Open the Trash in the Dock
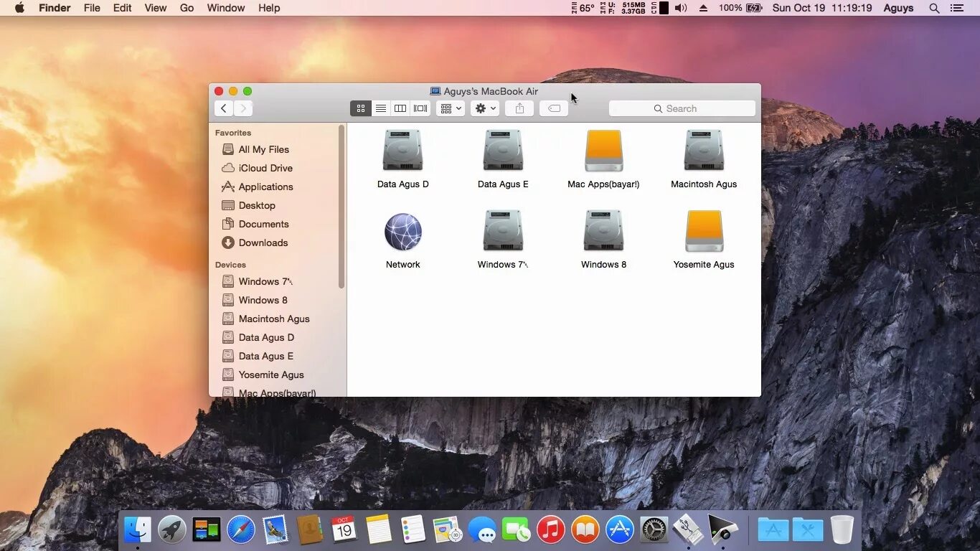The width and height of the screenshot is (980, 551). [x=842, y=529]
